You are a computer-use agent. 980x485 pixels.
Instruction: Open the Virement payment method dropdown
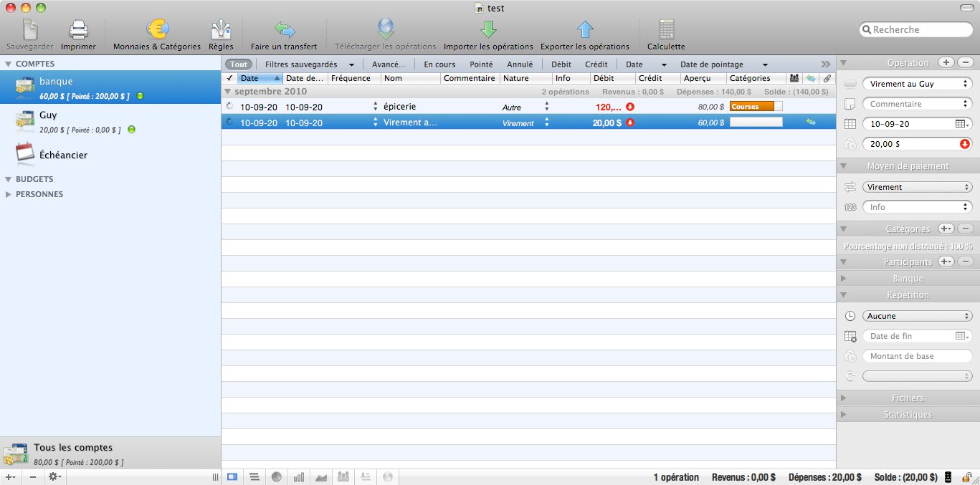tap(917, 187)
